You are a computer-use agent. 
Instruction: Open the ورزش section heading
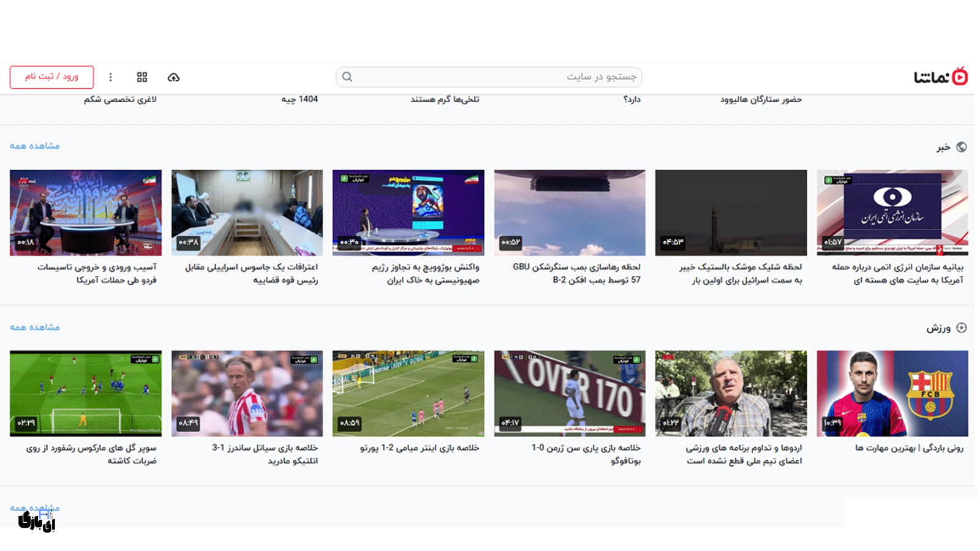click(x=938, y=328)
